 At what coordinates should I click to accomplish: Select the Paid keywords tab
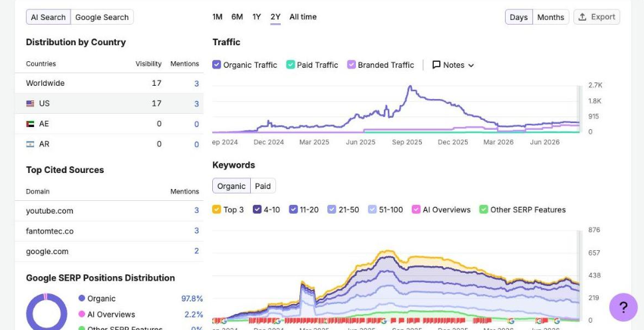[263, 186]
